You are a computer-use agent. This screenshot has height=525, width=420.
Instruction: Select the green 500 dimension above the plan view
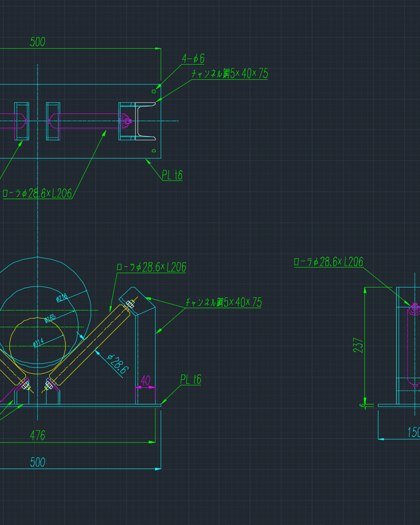click(37, 42)
